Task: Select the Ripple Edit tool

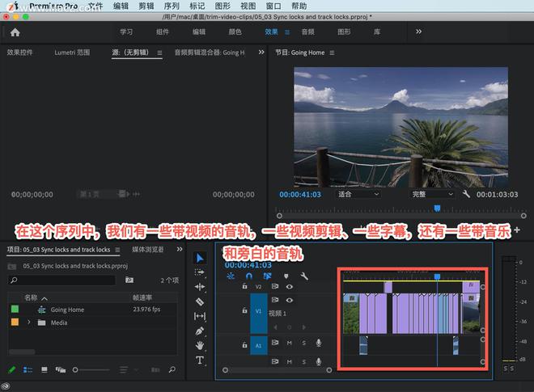Action: [x=200, y=287]
